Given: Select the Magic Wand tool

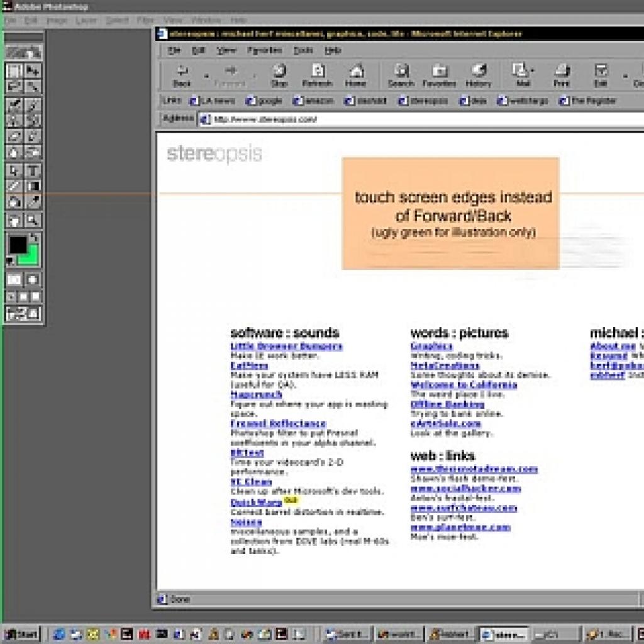Looking at the screenshot, I should coord(33,87).
